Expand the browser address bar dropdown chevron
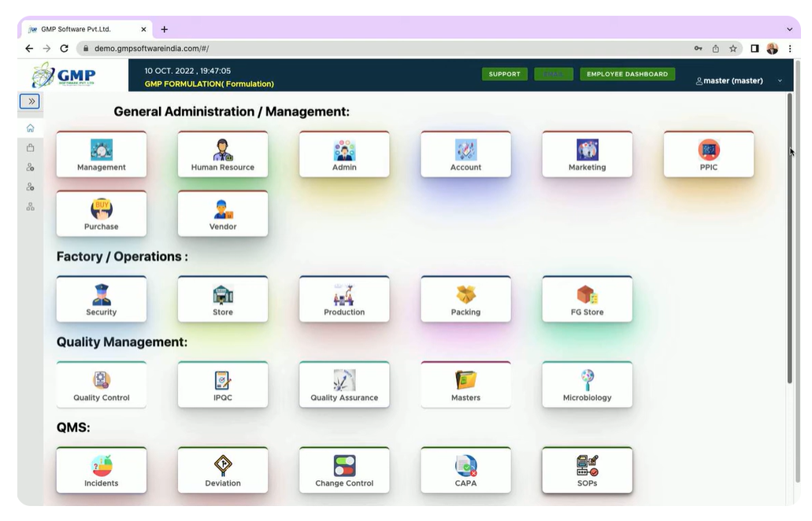Screen dimensions: 812x521 pyautogui.click(x=789, y=29)
